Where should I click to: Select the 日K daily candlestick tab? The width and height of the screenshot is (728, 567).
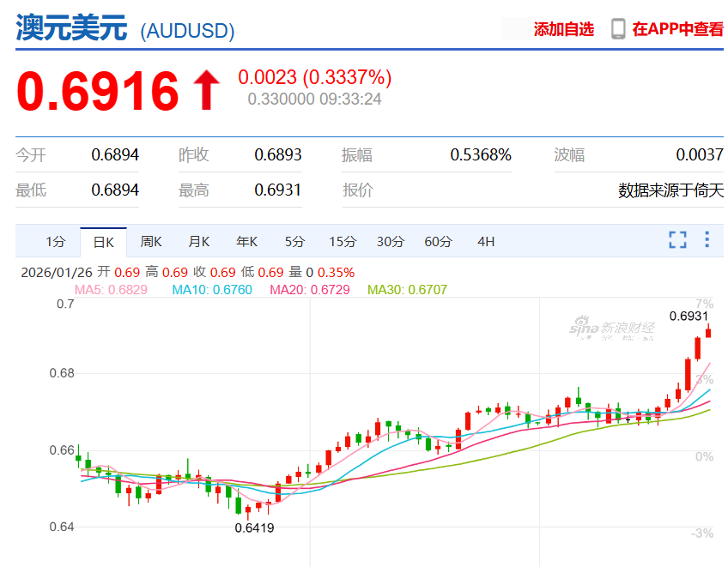coord(103,242)
